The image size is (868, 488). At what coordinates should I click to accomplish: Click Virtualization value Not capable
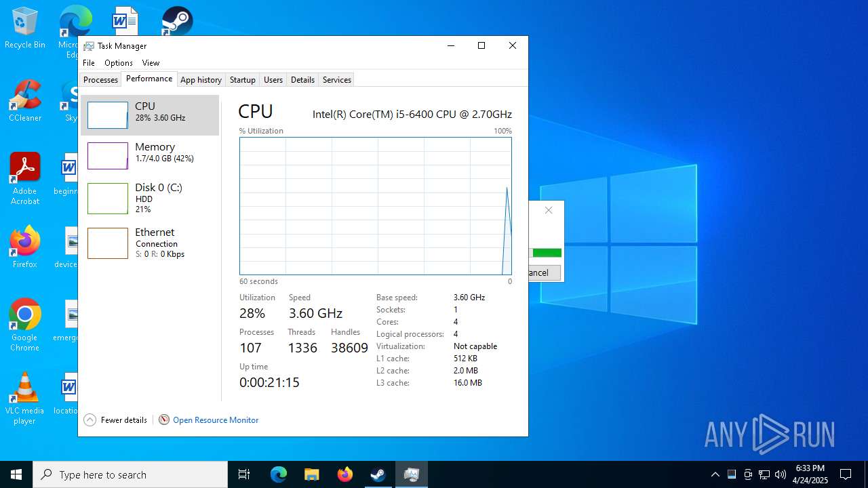point(475,346)
